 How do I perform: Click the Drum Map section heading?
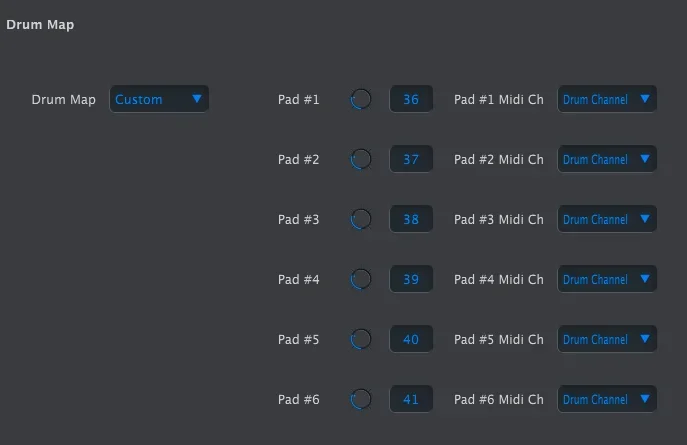tap(40, 25)
